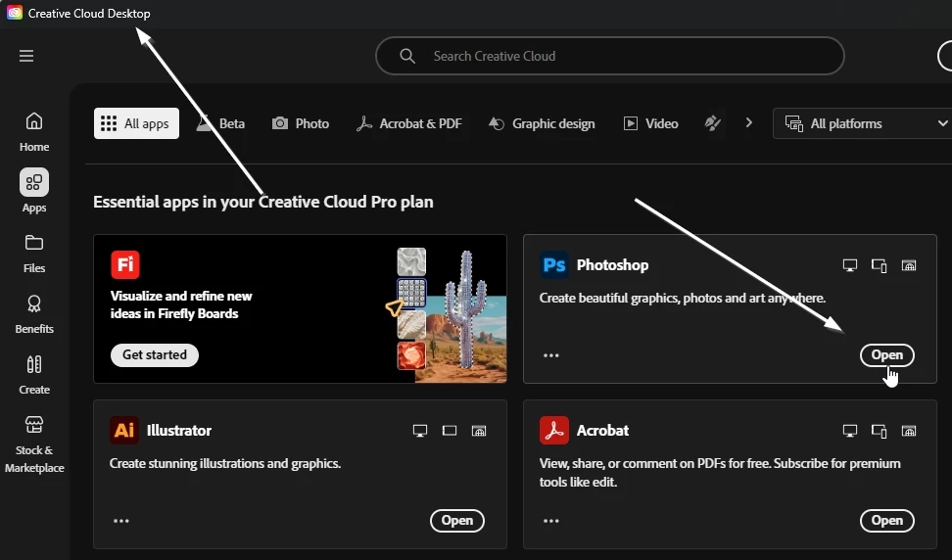The image size is (952, 560).
Task: Open Acrobat with the Open button
Action: click(x=887, y=521)
